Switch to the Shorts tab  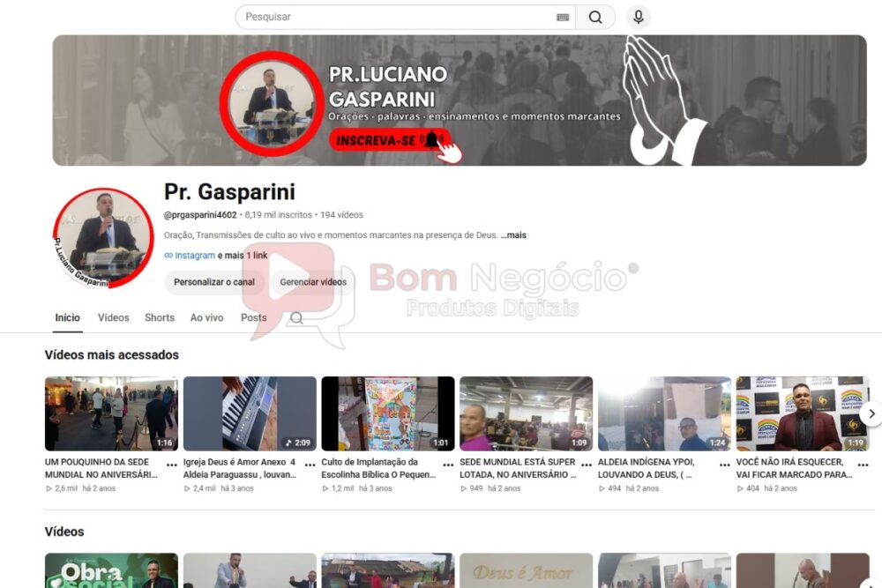pos(160,317)
